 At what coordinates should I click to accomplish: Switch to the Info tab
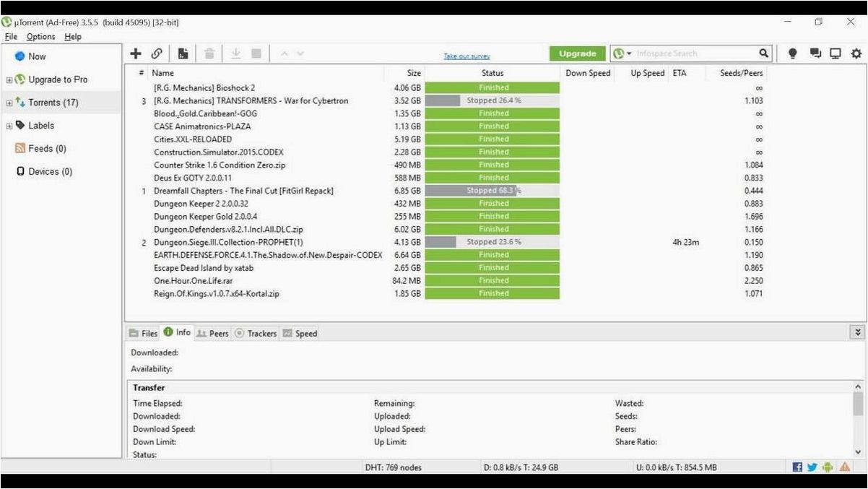177,332
